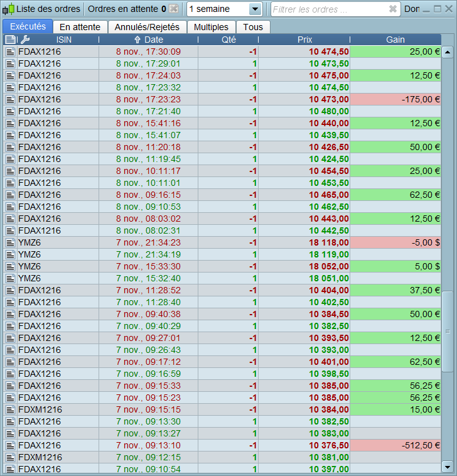Select the Multiples tab
457x476 pixels.
[211, 27]
